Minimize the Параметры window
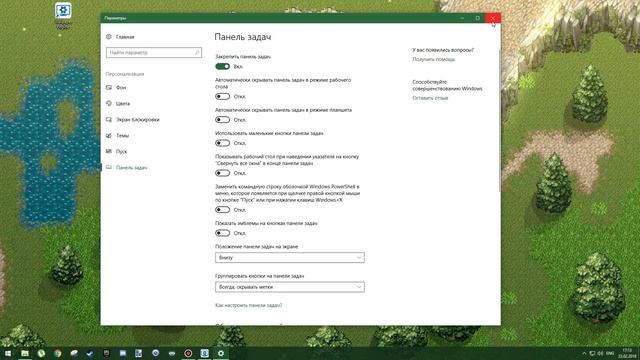The height and width of the screenshot is (360, 640). (462, 18)
